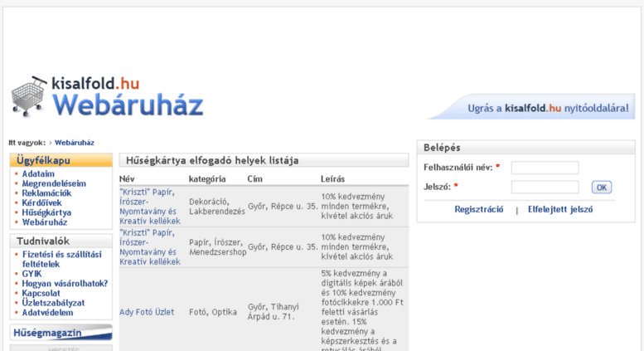Select the Papír, Írószer, Menedzsershop cell
This screenshot has height=351, width=644.
pyautogui.click(x=218, y=247)
